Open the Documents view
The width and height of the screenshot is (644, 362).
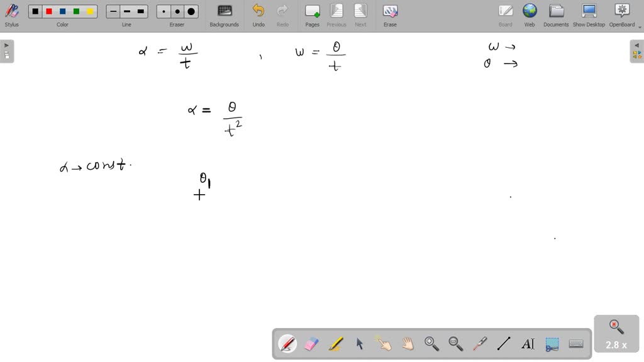click(x=556, y=15)
